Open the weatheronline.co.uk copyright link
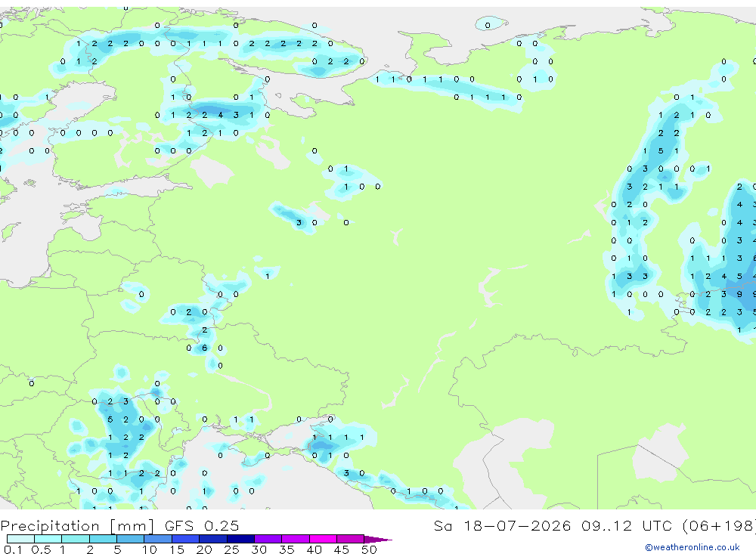756x554 pixels. pos(692,547)
